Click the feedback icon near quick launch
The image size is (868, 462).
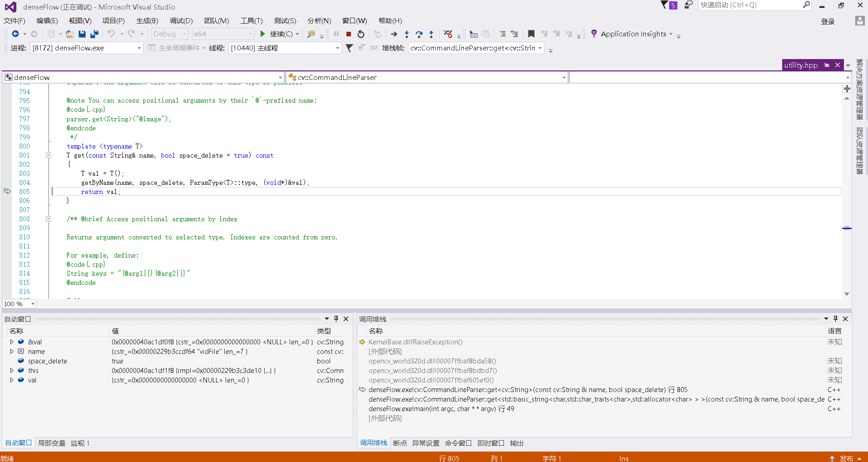click(689, 5)
